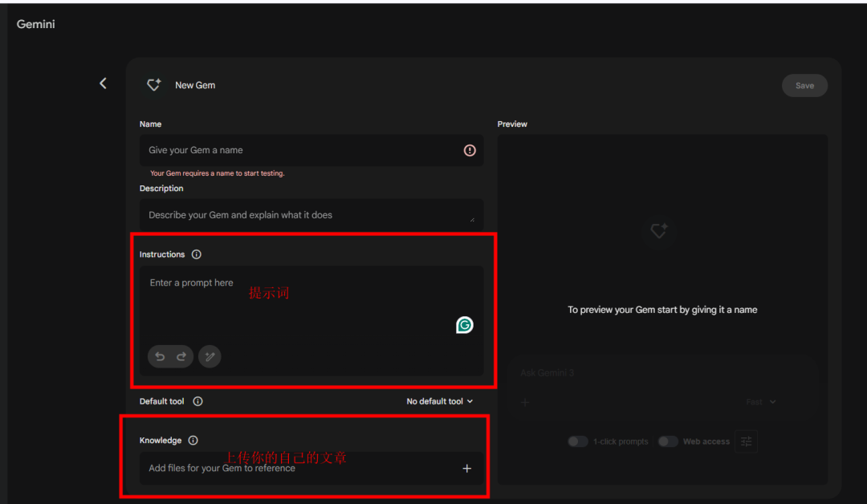Click the magic wand rewrite icon
Image resolution: width=867 pixels, height=504 pixels.
click(x=210, y=356)
